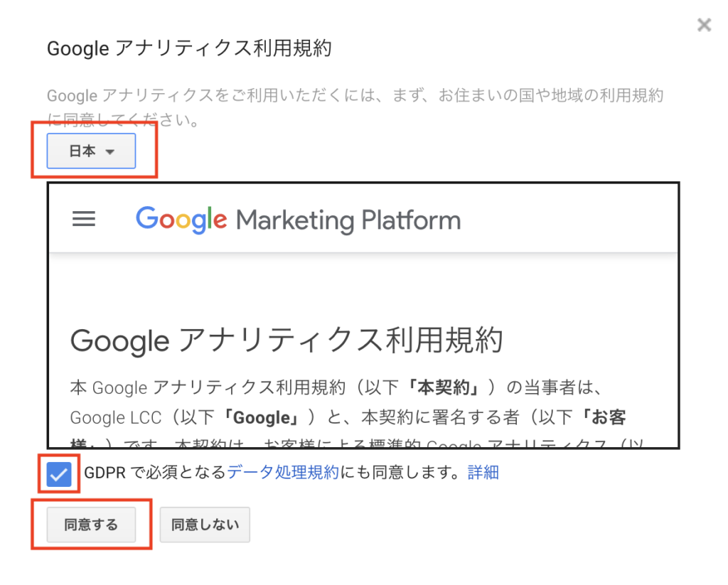Click the bold 「お客 text in the agreement
Screen dimensions: 728x585
[x=603, y=417]
